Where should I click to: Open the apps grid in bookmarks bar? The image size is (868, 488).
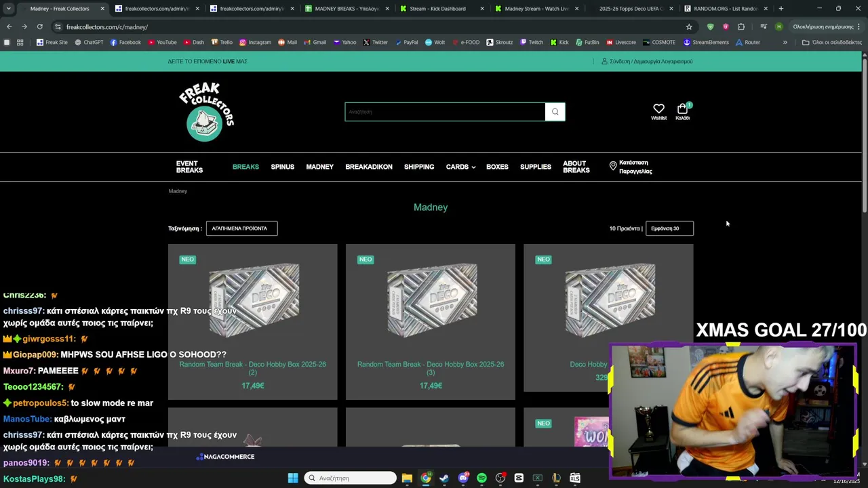tap(20, 42)
